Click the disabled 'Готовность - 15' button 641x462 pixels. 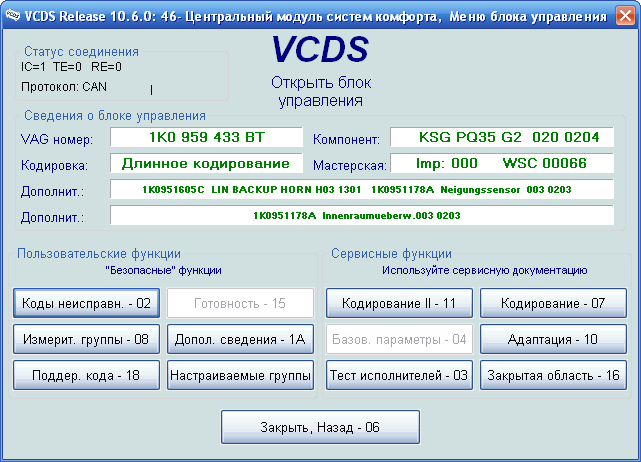(240, 303)
